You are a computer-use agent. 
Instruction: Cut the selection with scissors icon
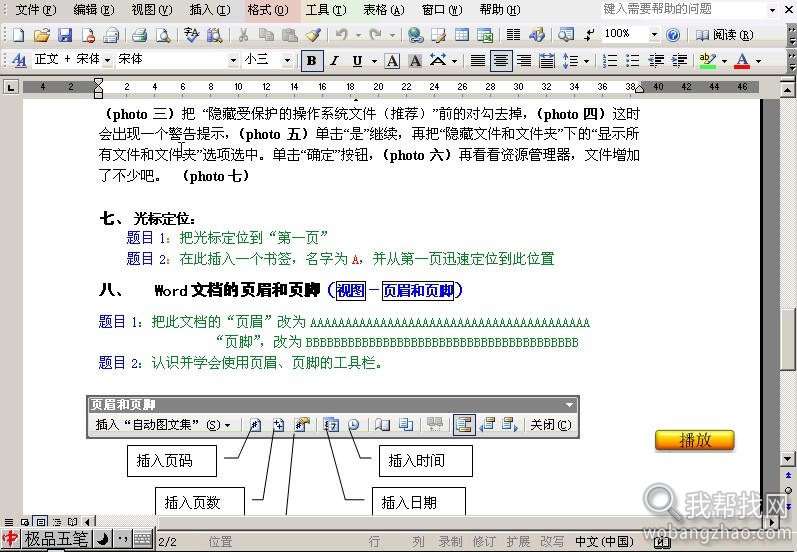(243, 35)
